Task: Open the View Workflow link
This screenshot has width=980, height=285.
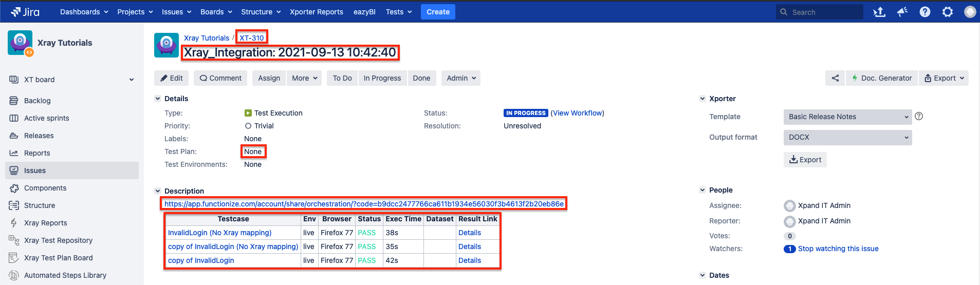Action: 578,113
